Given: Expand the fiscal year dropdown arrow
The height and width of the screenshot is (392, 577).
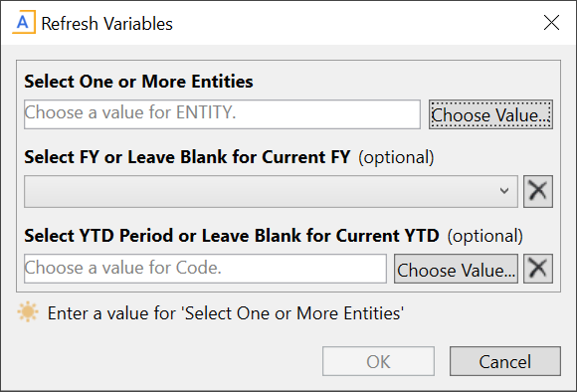Looking at the screenshot, I should (x=504, y=191).
